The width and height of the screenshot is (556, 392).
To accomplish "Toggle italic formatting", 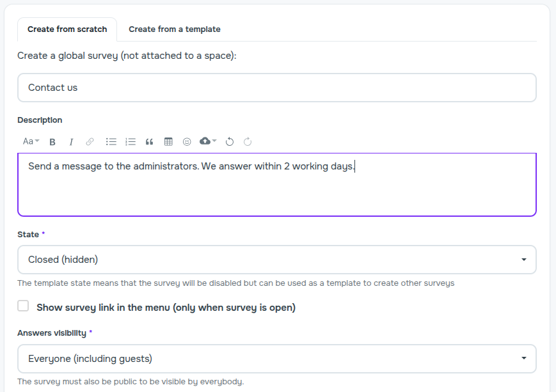I will (x=71, y=142).
